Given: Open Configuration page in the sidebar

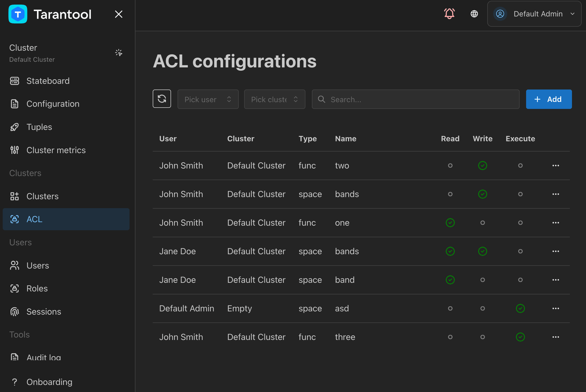Looking at the screenshot, I should [66, 104].
